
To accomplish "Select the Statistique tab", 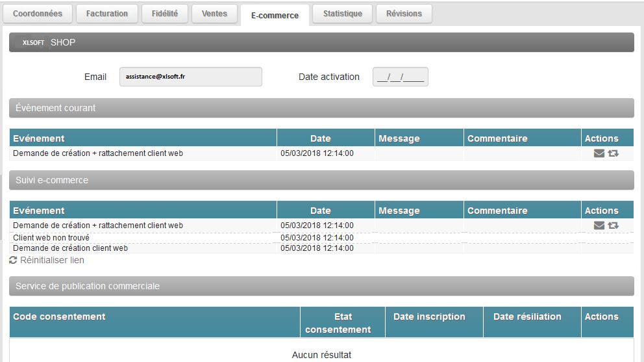I will point(342,14).
